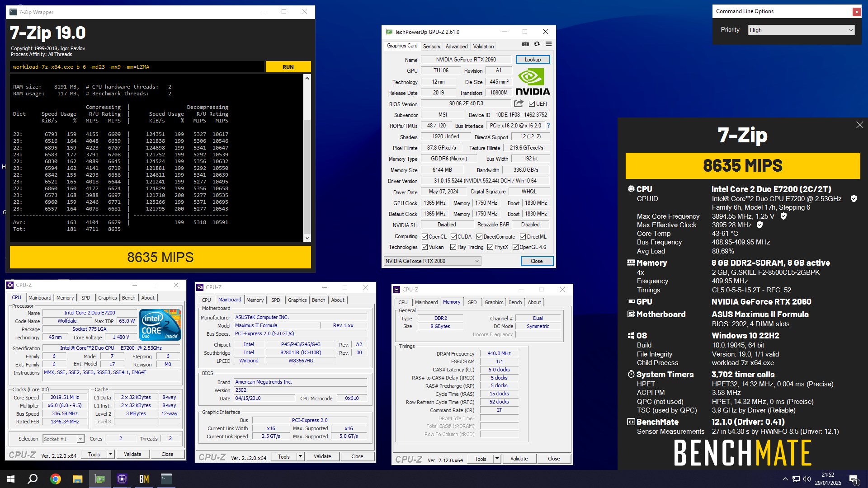Open SPD tab in the Memory CPU-Z window
The image size is (868, 488).
[x=472, y=302]
